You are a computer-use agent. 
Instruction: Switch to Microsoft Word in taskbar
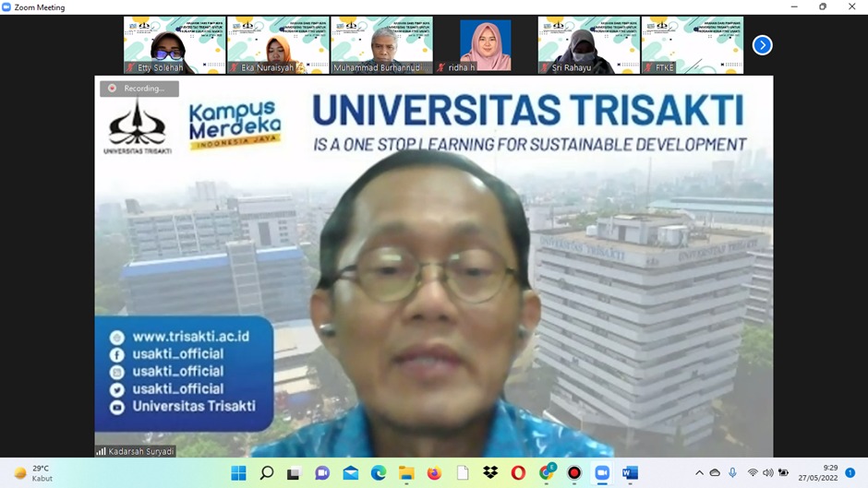(x=630, y=473)
